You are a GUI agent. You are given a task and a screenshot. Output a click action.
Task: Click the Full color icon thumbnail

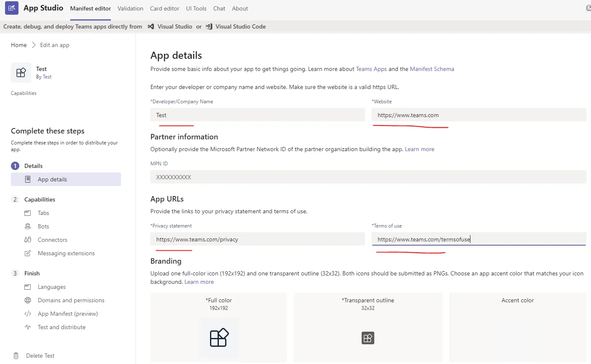(219, 338)
